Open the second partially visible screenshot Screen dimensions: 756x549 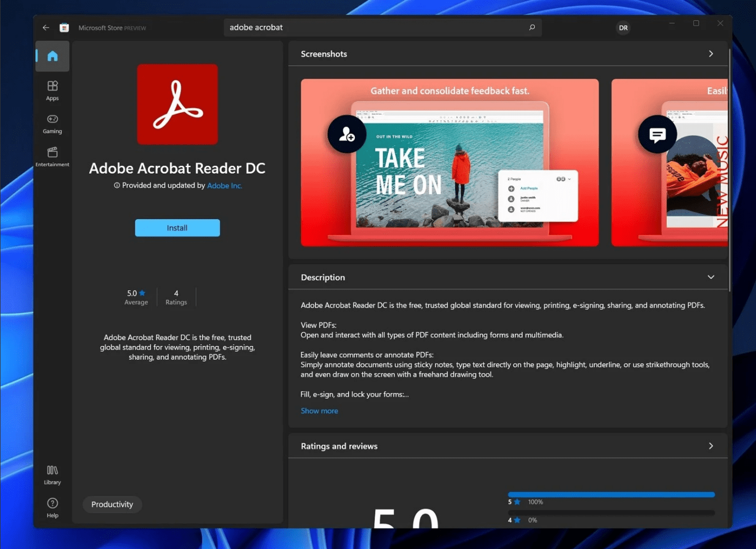click(x=669, y=163)
